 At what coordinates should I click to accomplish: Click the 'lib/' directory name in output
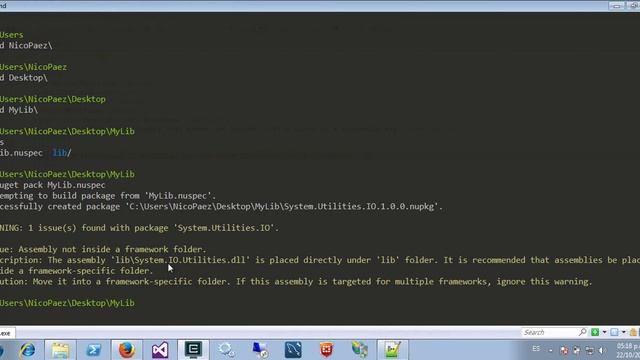[x=62, y=153]
